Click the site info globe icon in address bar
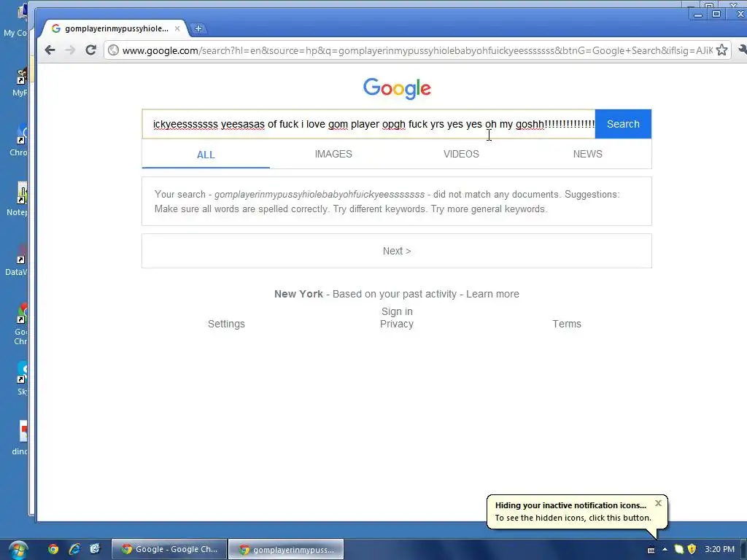The height and width of the screenshot is (560, 747). pos(113,50)
